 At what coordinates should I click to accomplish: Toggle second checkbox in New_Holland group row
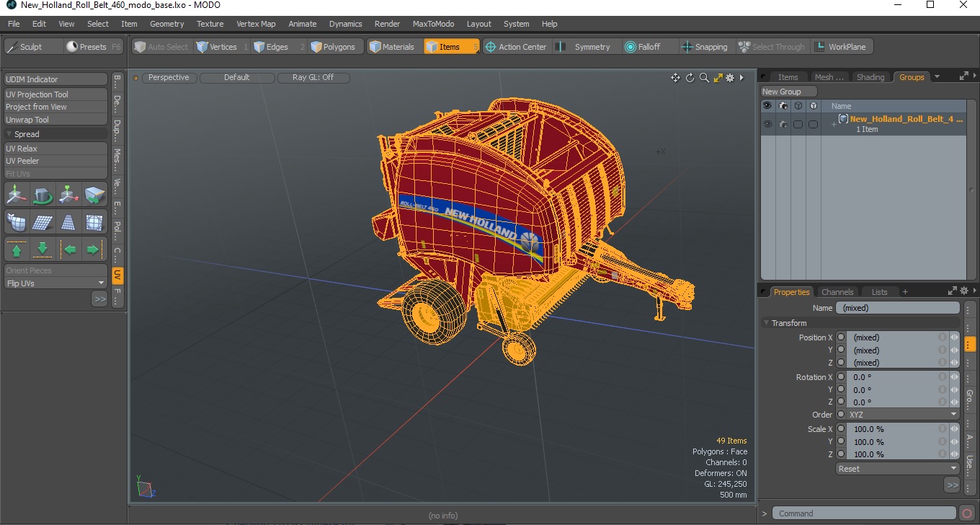pos(813,124)
